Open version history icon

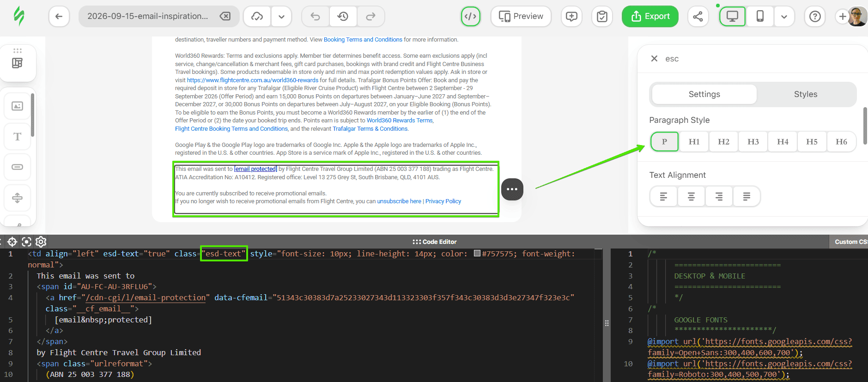(x=343, y=17)
